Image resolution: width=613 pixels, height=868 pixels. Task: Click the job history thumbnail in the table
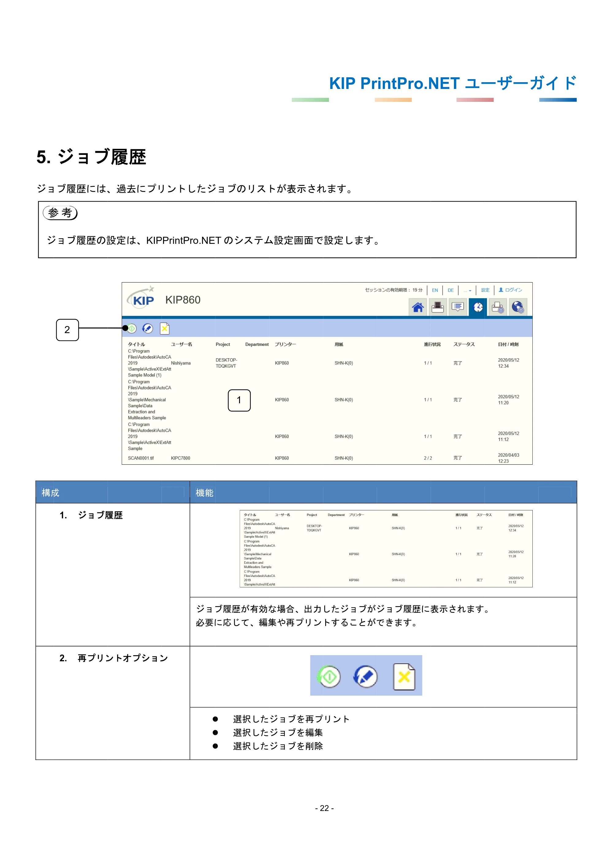386,548
